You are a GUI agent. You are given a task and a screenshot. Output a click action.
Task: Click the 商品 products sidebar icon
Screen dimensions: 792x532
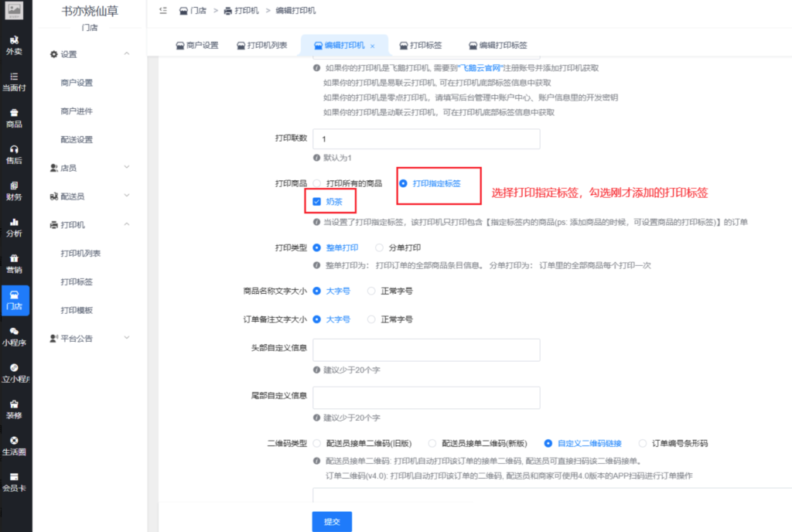(15, 117)
